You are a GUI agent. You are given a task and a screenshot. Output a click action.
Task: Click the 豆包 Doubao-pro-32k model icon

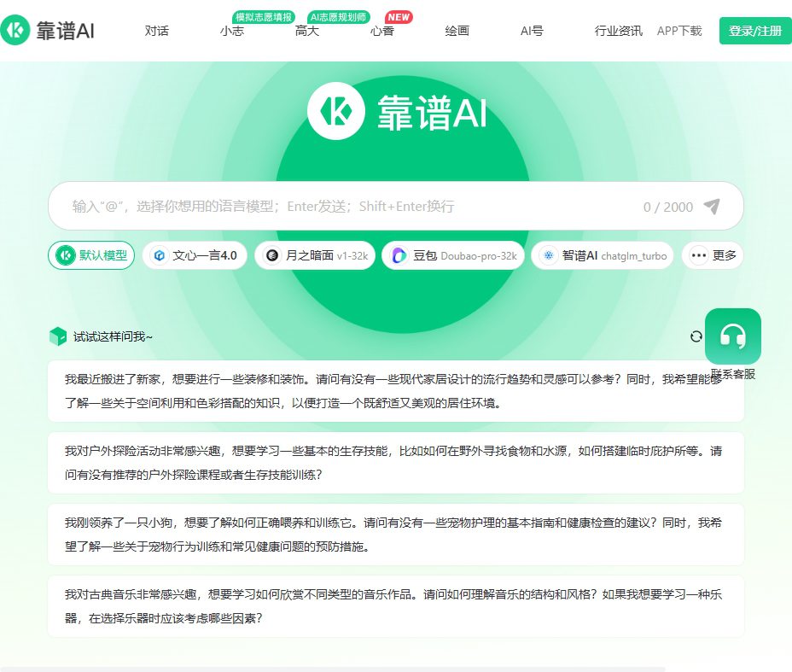[399, 255]
